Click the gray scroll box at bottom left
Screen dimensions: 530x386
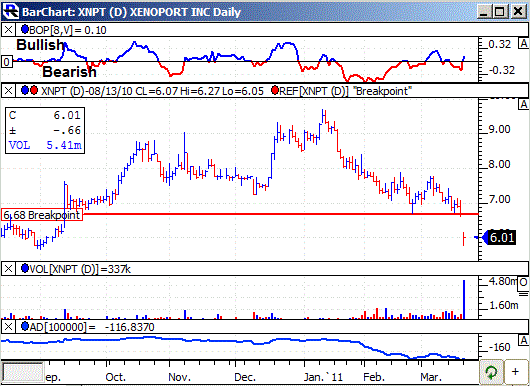(x=23, y=371)
